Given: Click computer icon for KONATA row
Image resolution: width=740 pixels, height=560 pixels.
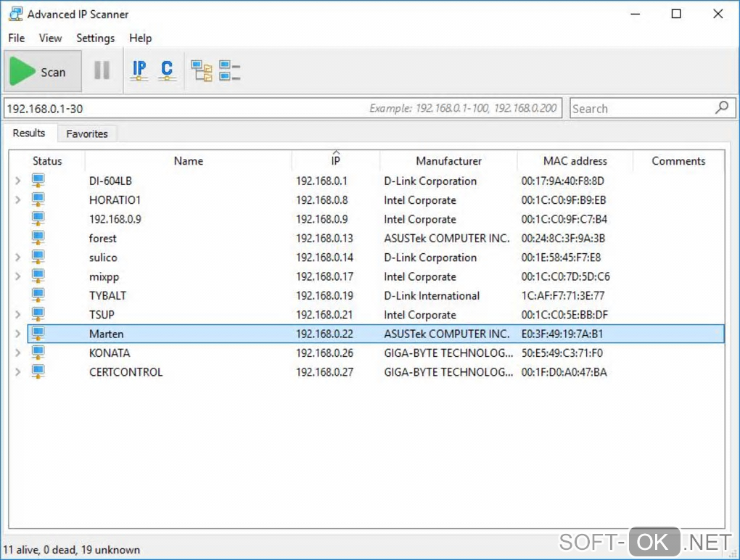Looking at the screenshot, I should (x=38, y=353).
